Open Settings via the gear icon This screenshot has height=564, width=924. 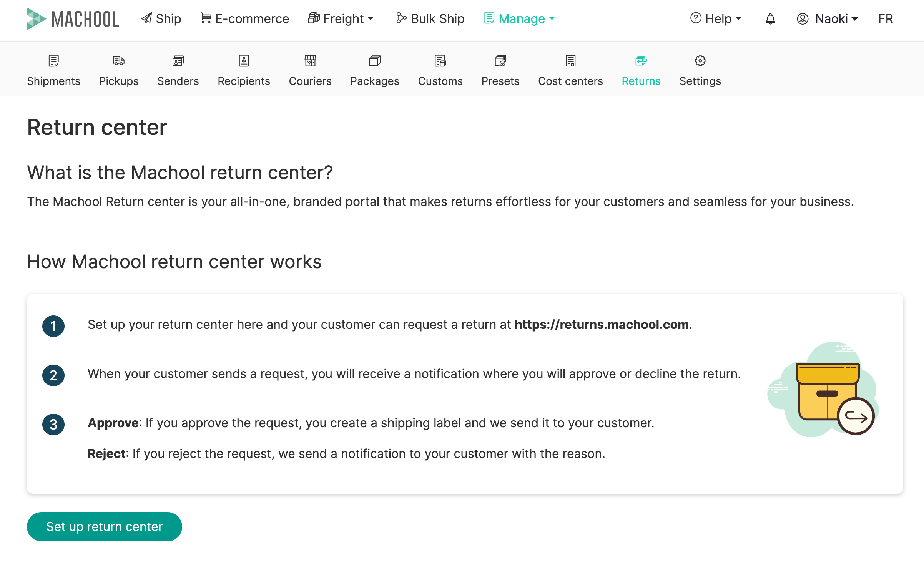[700, 61]
